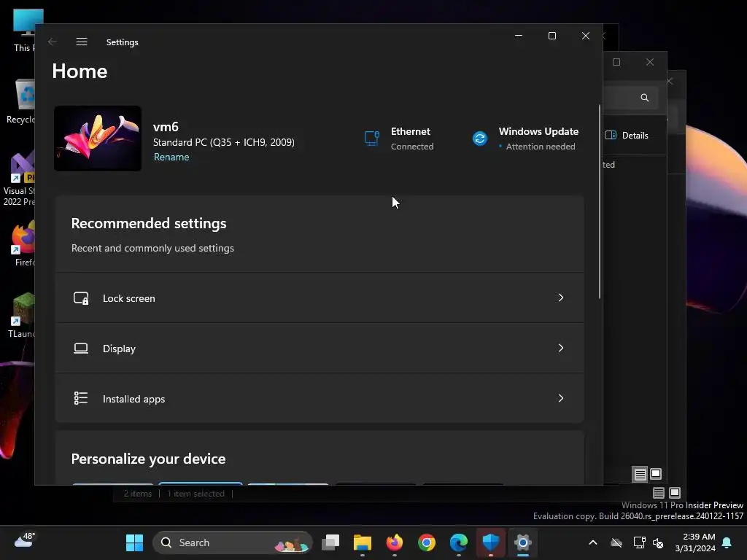This screenshot has width=747, height=560.
Task: Go back with Settings back arrow
Action: [x=53, y=42]
